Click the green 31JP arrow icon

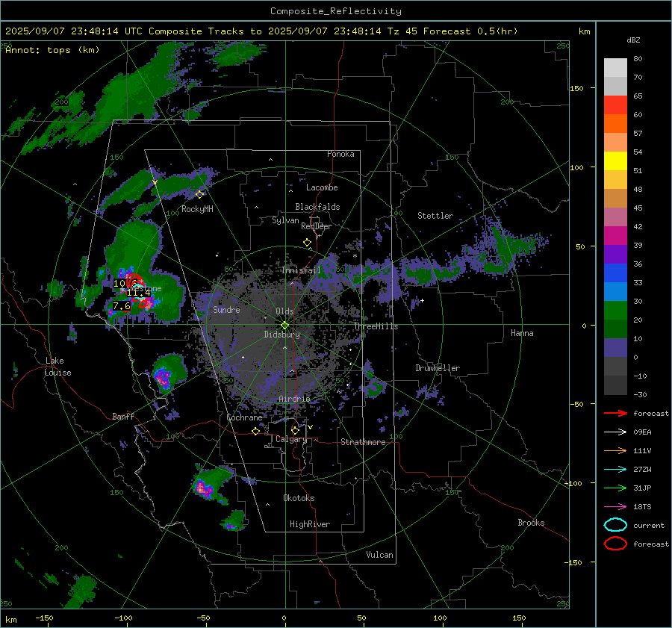pyautogui.click(x=615, y=488)
